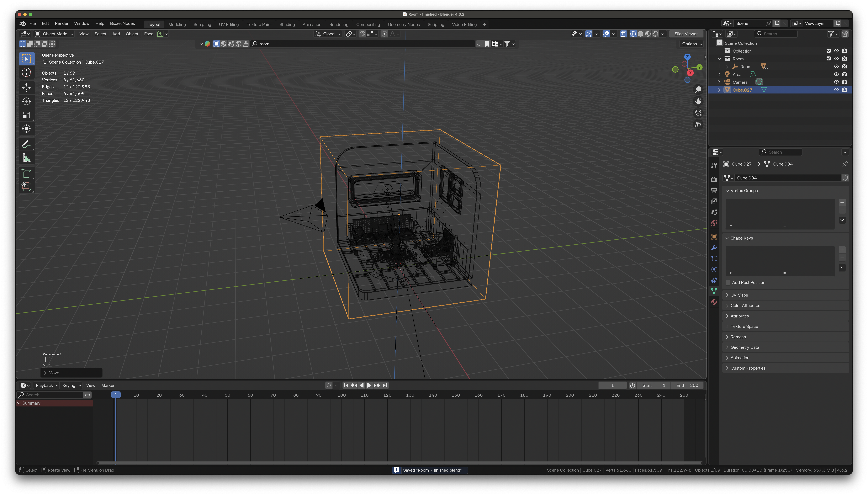Expand the UV Maps panel
868x495 pixels.
click(x=785, y=295)
